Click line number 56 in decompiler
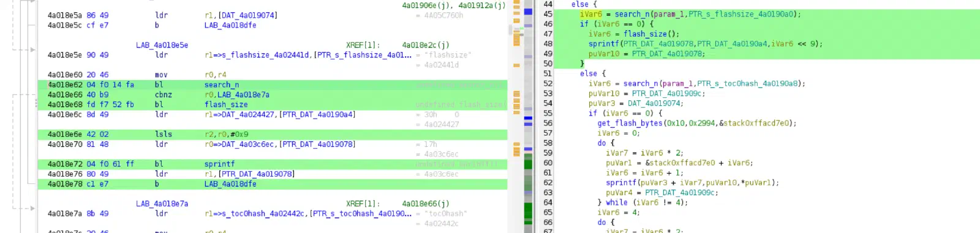This screenshot has height=233, width=980. (x=548, y=123)
